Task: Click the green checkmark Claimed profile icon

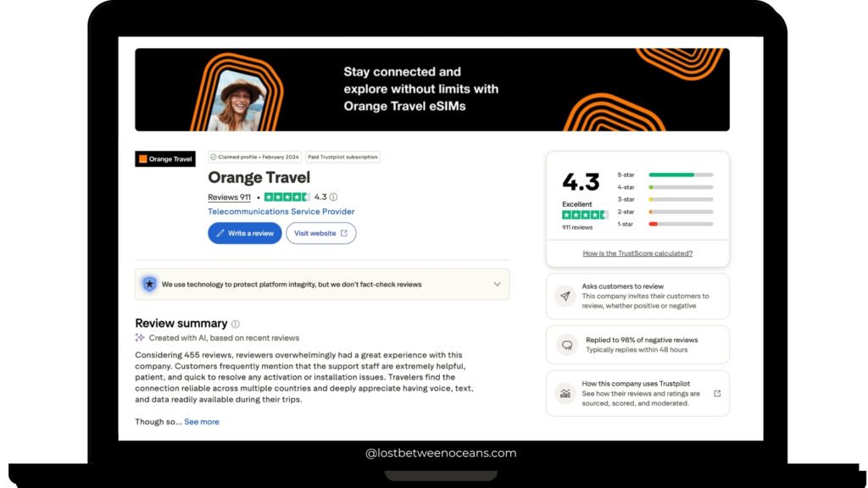Action: 213,157
